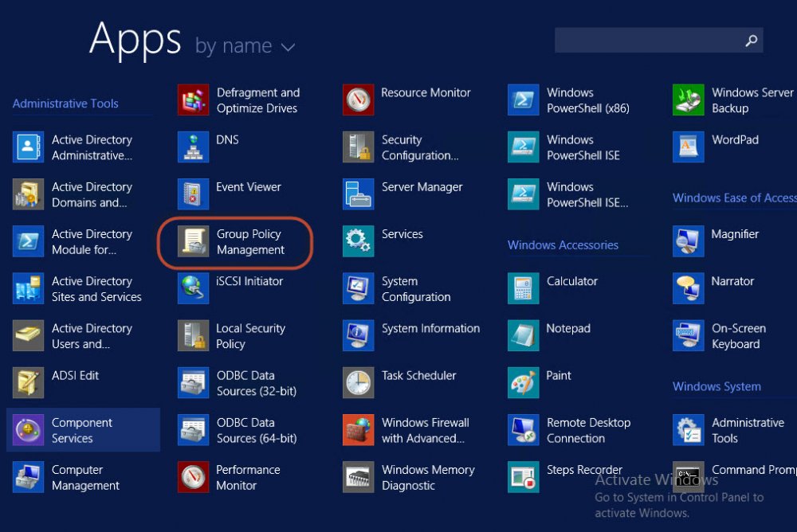
Task: Open ODBC Data Sources (64-bit) icon
Action: pyautogui.click(x=193, y=430)
